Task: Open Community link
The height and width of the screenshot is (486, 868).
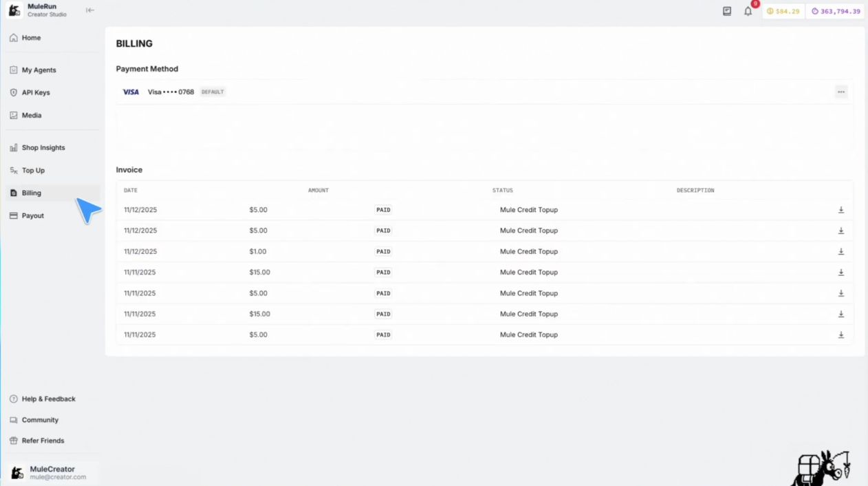Action: 52,420
